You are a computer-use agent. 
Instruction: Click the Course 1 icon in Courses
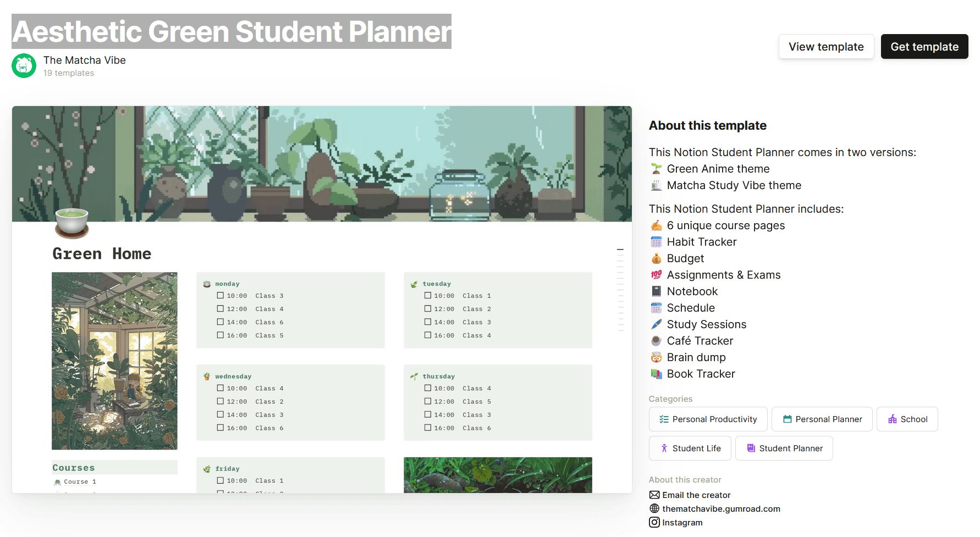[x=58, y=482]
